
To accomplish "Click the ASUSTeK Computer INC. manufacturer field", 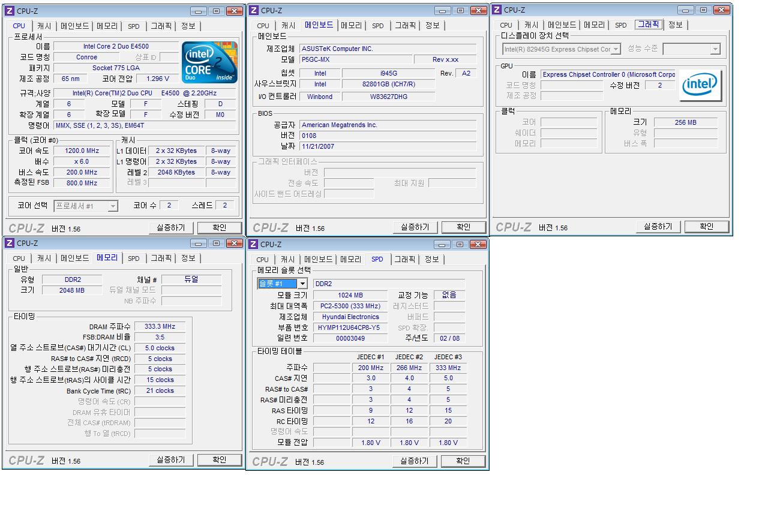I will (x=388, y=49).
